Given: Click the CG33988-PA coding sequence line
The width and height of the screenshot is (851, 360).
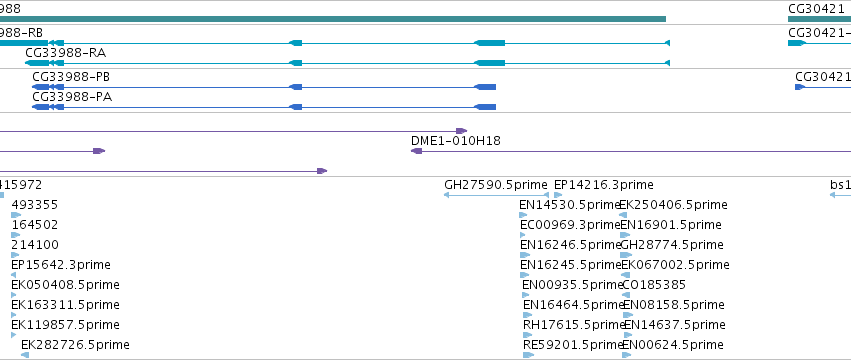Looking at the screenshot, I should pos(264,107).
